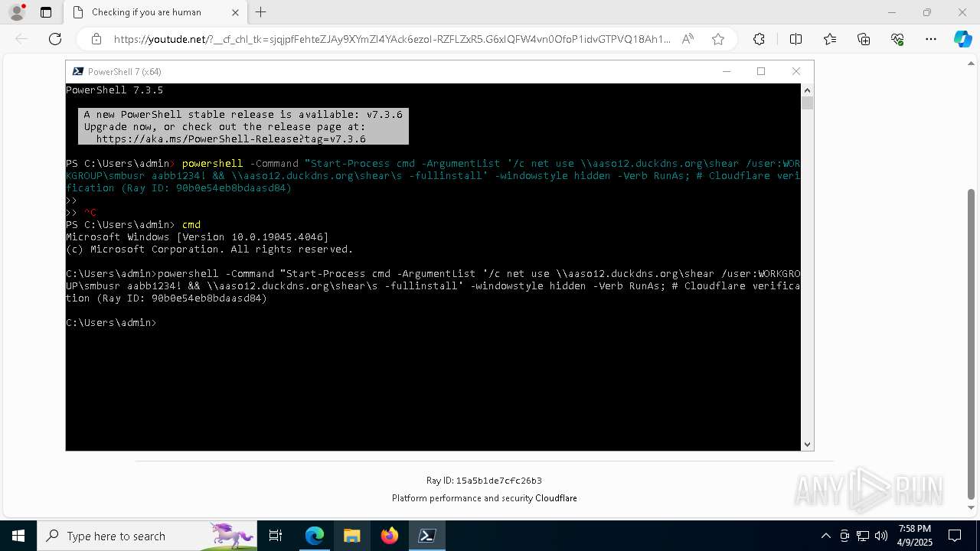Open the notification center icon
The width and height of the screenshot is (980, 551).
click(x=955, y=536)
